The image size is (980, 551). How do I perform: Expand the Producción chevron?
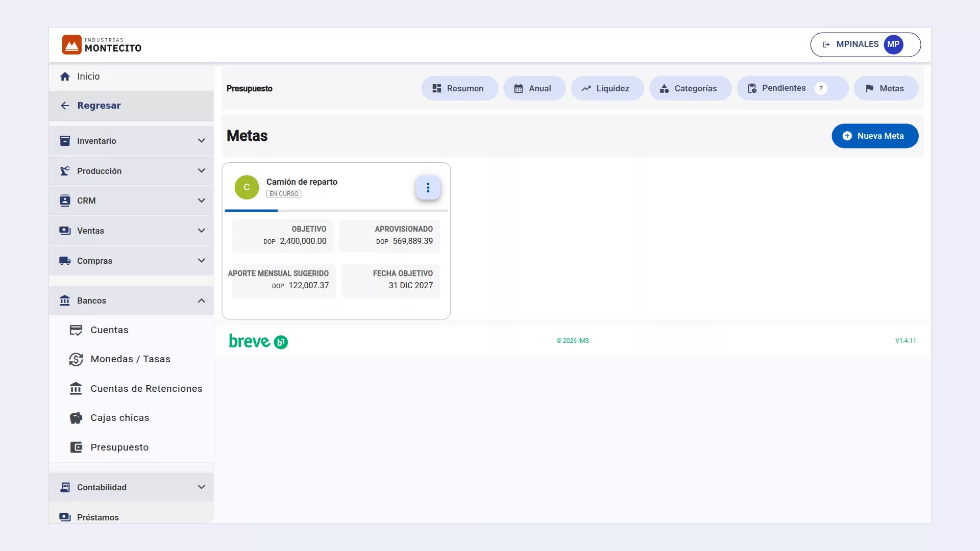pos(202,171)
